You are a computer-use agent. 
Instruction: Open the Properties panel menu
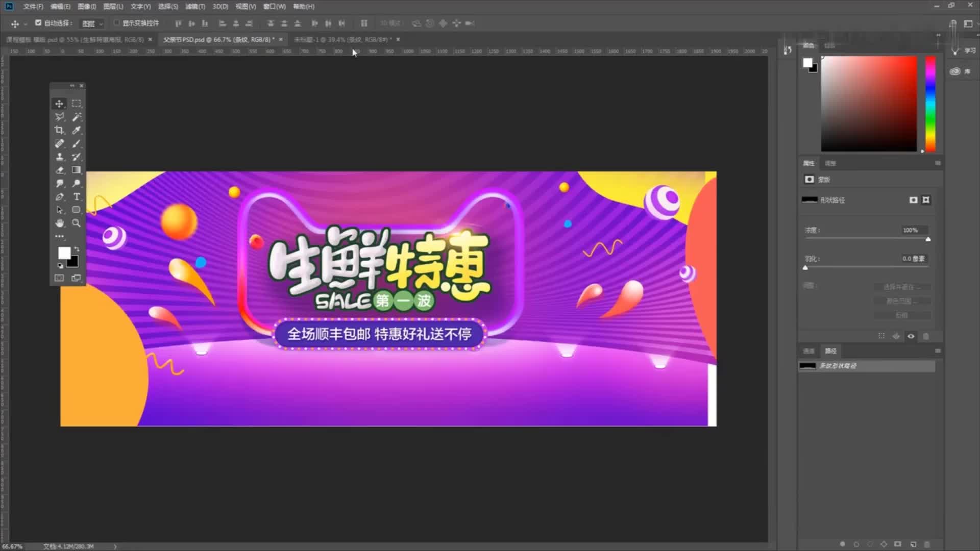point(938,163)
